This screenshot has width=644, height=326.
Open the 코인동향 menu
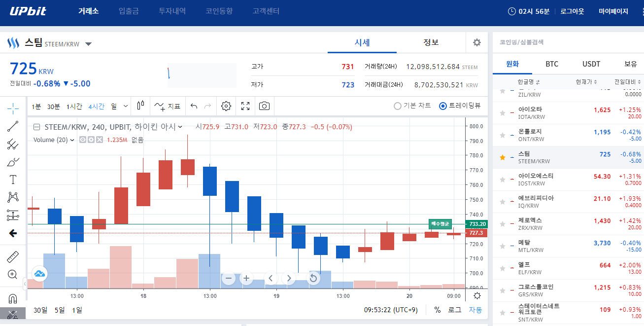(219, 11)
